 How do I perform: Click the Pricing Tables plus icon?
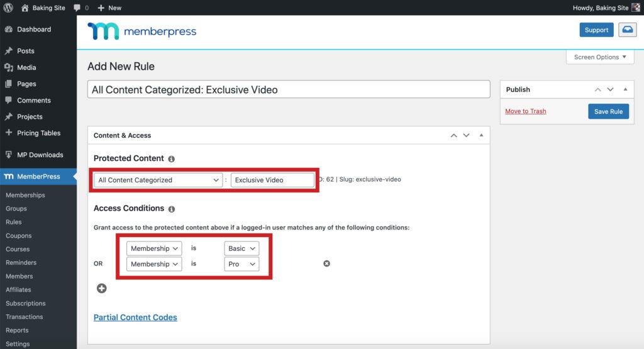[8, 133]
